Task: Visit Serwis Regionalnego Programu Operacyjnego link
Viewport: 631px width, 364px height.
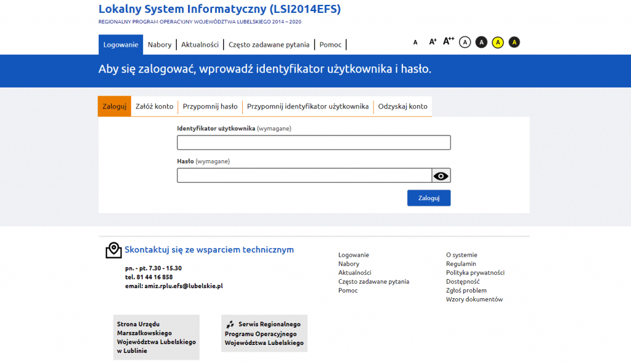Action: click(x=264, y=333)
